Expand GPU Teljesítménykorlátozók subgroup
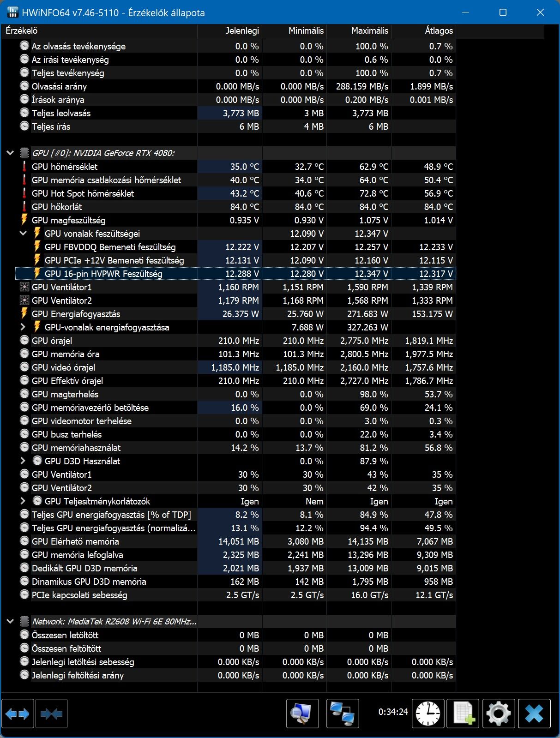 tap(23, 501)
